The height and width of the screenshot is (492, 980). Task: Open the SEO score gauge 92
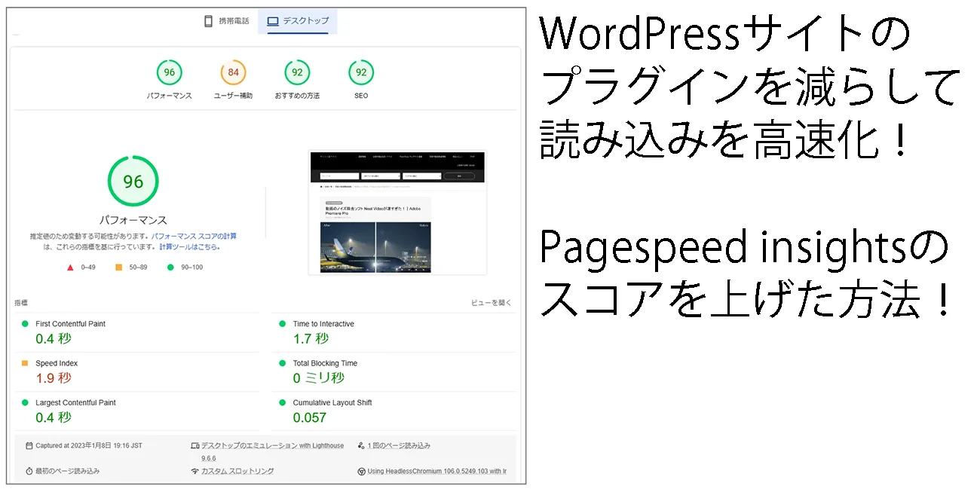coord(361,73)
